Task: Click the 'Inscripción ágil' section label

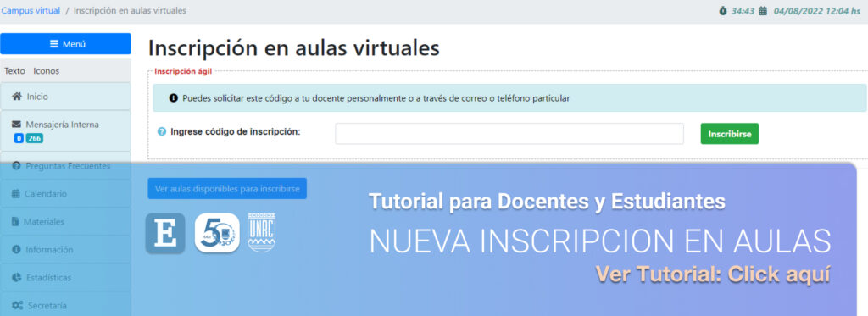Action: 183,71
